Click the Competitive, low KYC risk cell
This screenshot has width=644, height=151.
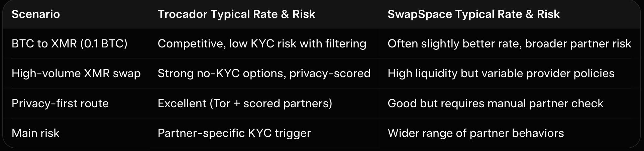pyautogui.click(x=262, y=44)
